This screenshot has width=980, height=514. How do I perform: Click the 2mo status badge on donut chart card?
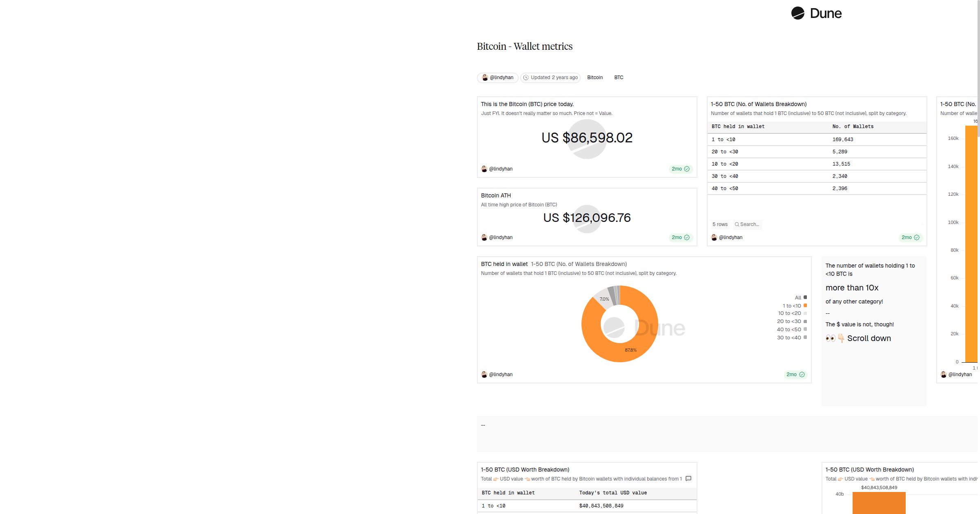pyautogui.click(x=795, y=374)
